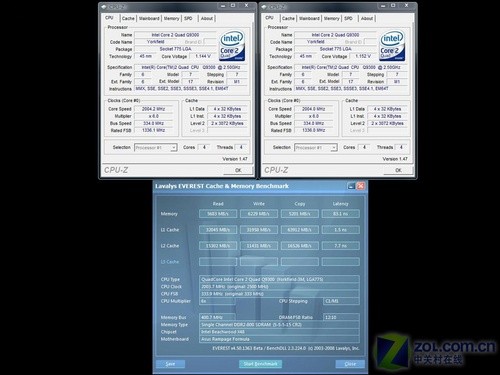The image size is (500, 375).
Task: Click L1 Cache Write value in EVEREST
Action: [259, 230]
